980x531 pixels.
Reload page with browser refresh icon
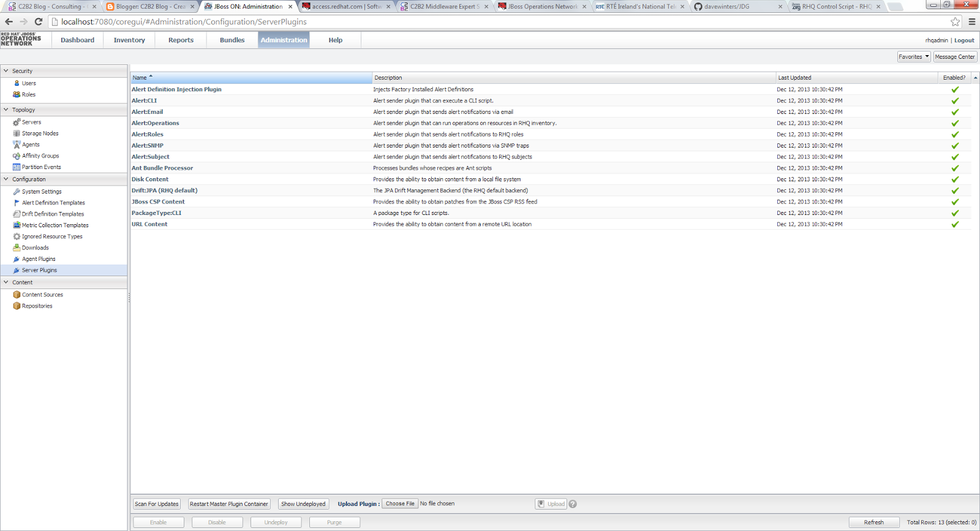tap(39, 21)
